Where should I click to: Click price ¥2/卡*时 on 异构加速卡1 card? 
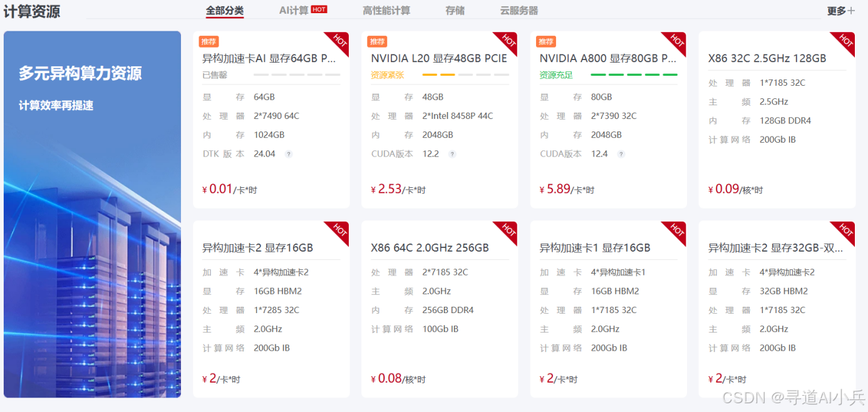click(x=559, y=378)
